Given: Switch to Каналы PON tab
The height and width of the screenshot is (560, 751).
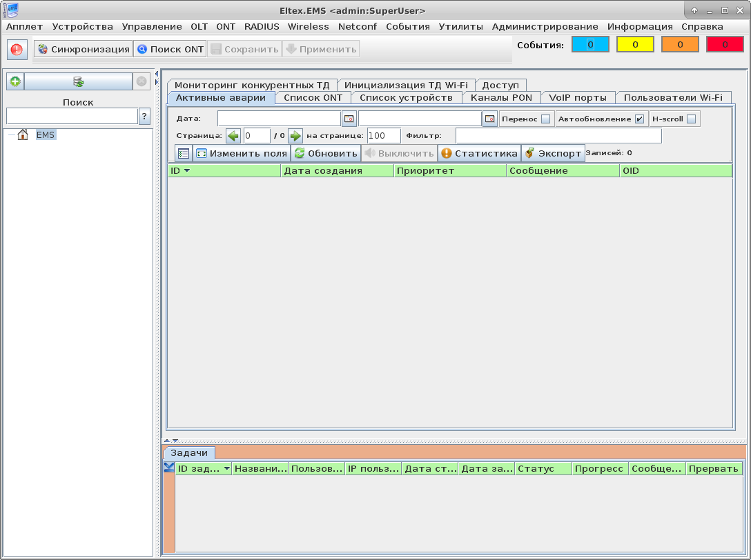Looking at the screenshot, I should click(501, 98).
